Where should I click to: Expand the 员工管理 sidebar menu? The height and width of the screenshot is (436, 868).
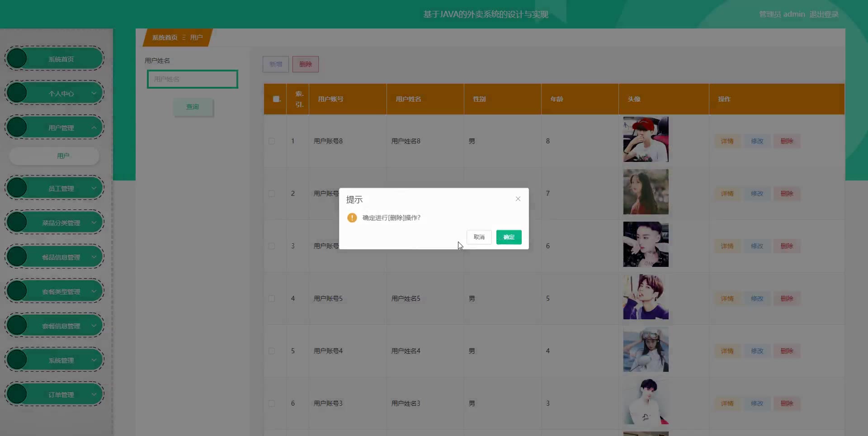tap(54, 188)
